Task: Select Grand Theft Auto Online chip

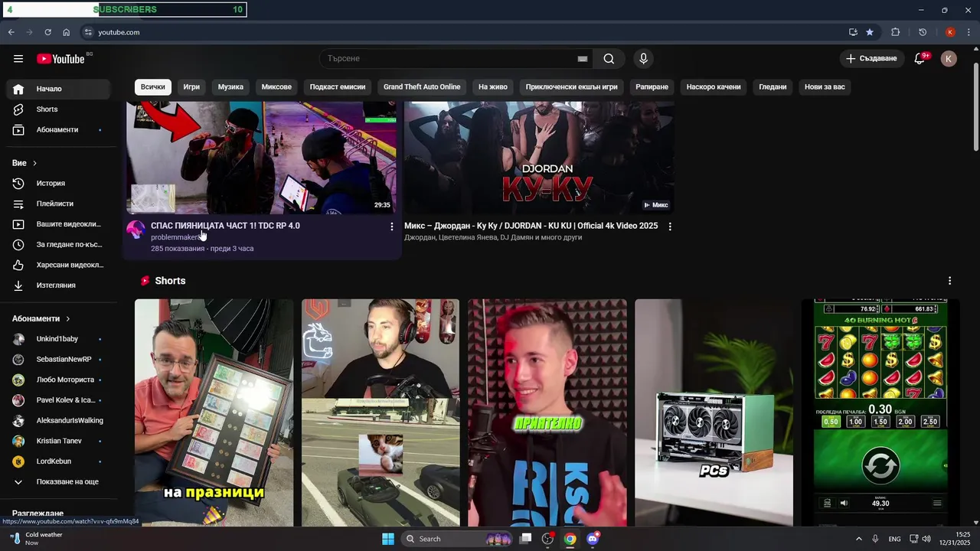Action: (422, 86)
